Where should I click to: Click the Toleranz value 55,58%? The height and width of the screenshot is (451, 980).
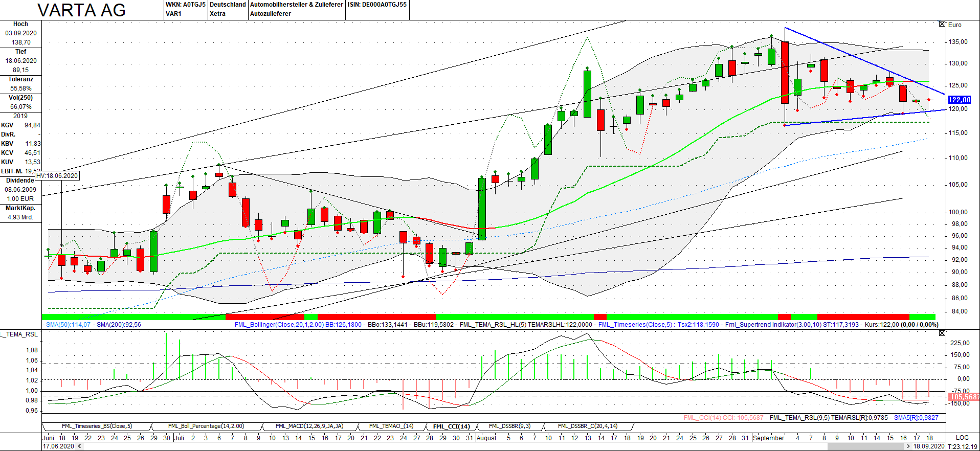pos(21,88)
